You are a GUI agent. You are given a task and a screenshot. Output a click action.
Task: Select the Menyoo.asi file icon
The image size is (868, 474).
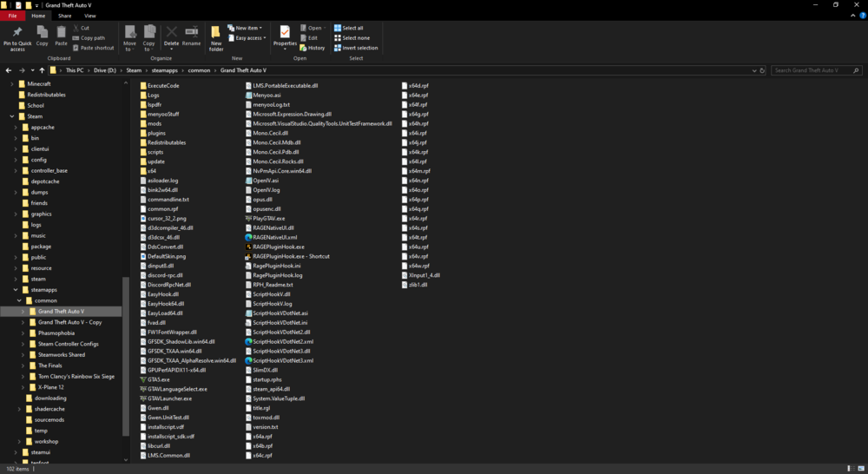248,95
